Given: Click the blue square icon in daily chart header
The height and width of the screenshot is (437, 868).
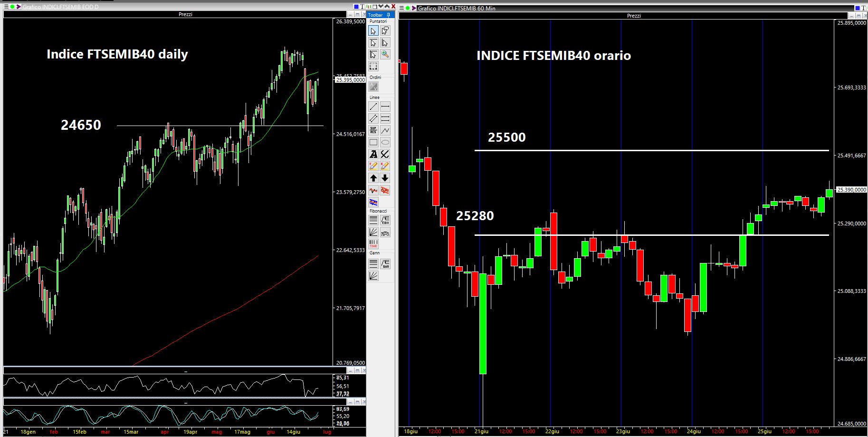Looking at the screenshot, I should pyautogui.click(x=356, y=7).
